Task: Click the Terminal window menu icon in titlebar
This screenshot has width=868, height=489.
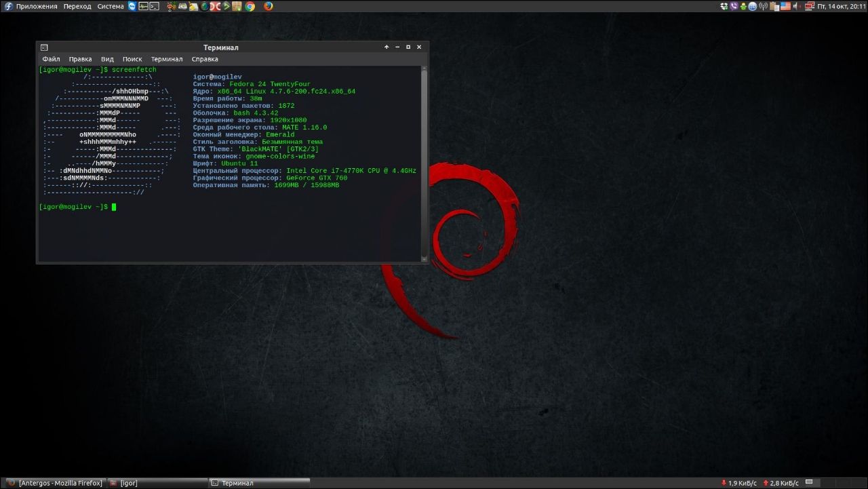Action: point(44,47)
